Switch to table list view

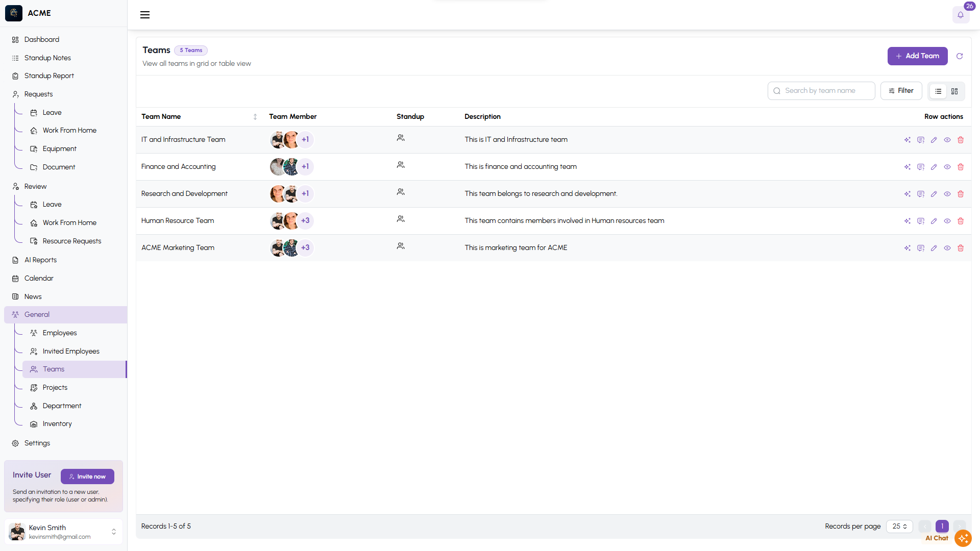938,91
